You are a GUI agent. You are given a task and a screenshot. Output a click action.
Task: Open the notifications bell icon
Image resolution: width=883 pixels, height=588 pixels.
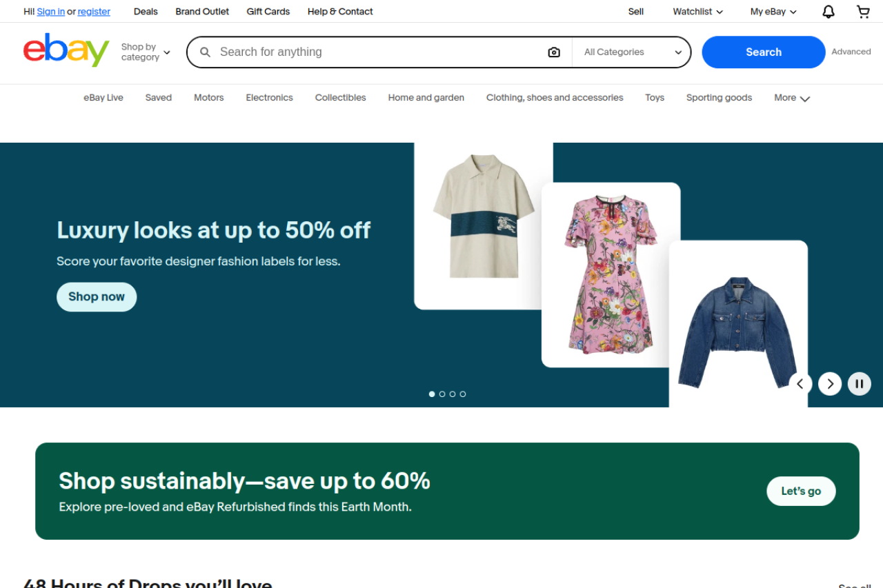tap(829, 12)
